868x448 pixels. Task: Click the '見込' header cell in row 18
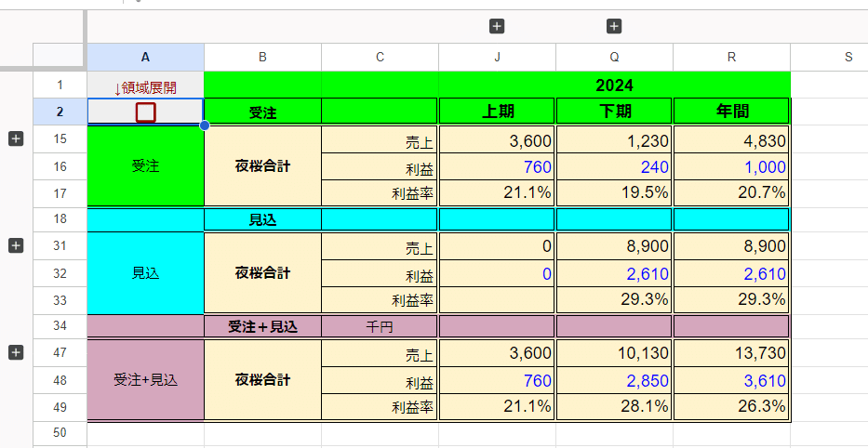262,219
